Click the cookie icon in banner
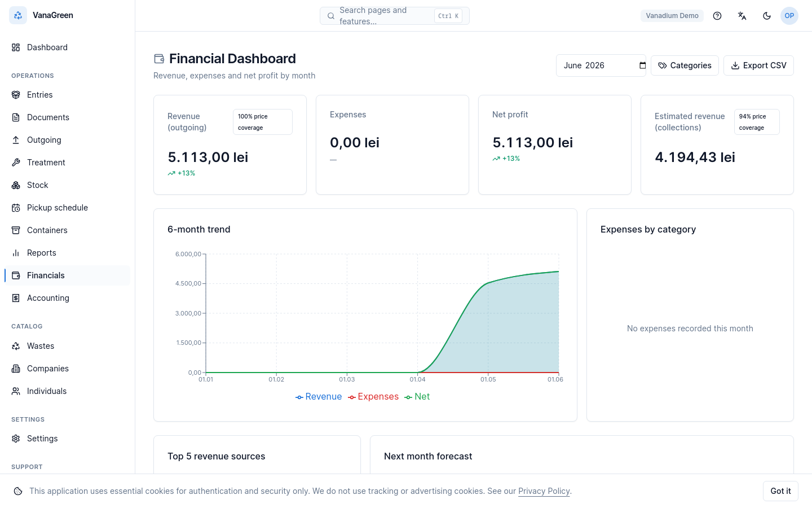 click(18, 491)
